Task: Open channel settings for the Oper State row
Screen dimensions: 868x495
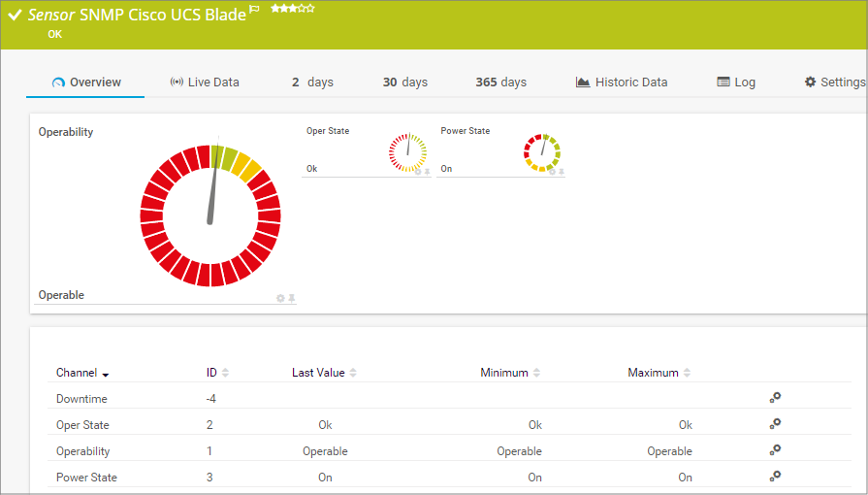Action: point(775,423)
